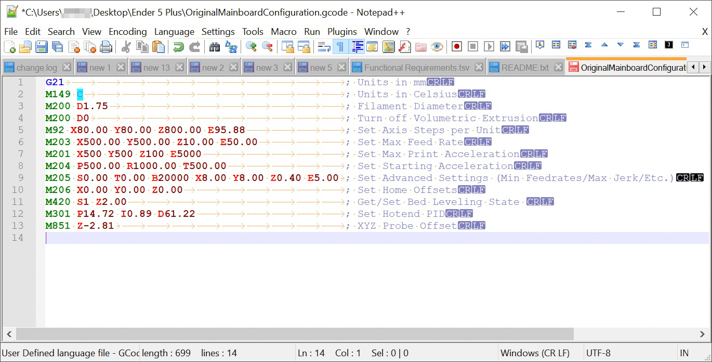Open the File menu
This screenshot has width=712, height=362.
(x=10, y=31)
